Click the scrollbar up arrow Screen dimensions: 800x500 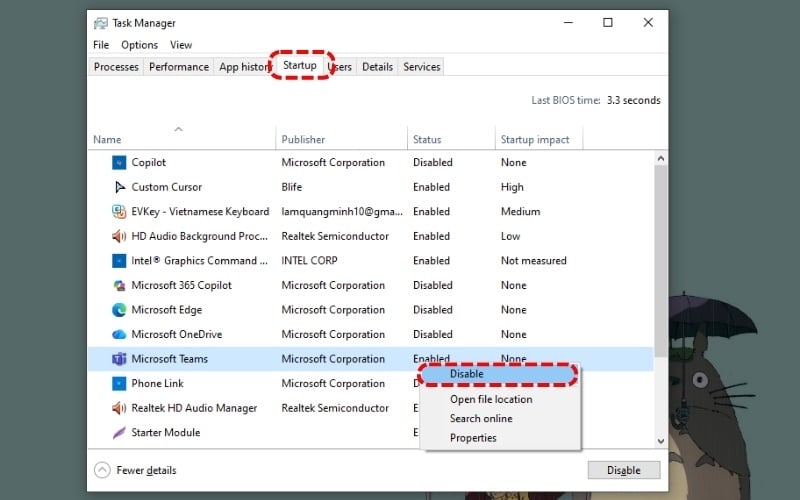click(661, 158)
